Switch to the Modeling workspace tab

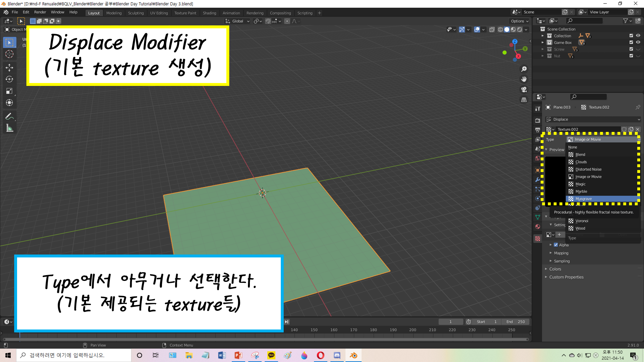(114, 13)
